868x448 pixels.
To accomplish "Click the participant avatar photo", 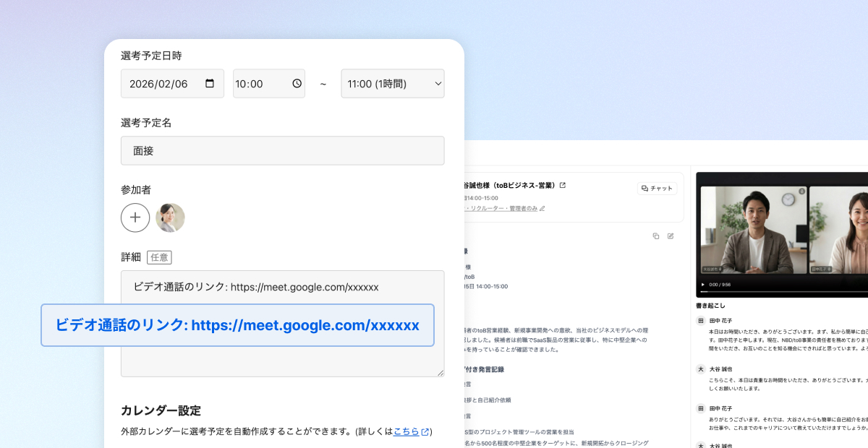I will pos(170,217).
